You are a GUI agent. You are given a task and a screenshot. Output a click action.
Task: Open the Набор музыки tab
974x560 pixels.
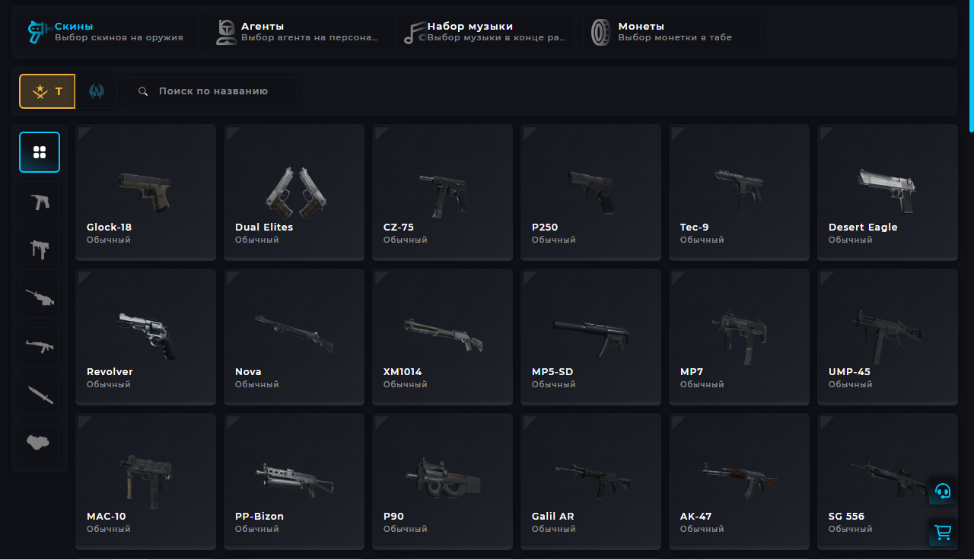tap(484, 32)
